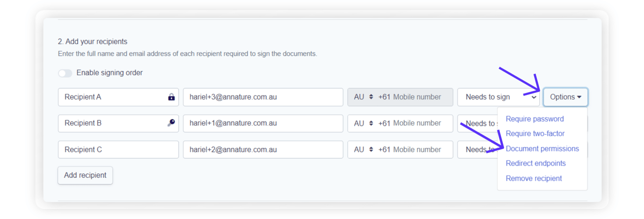
Task: Change the AU country code for Recipient C
Action: [363, 150]
